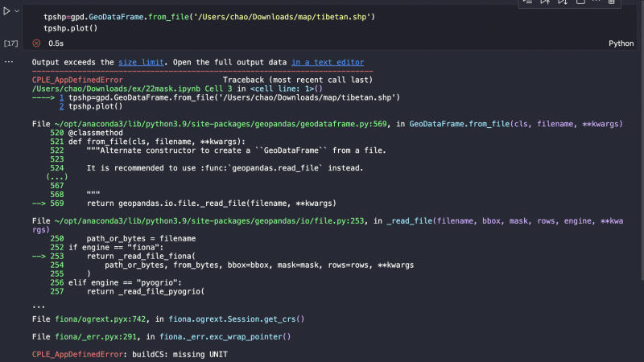The height and width of the screenshot is (362, 644).
Task: Open full output 'in a text editor'
Action: 327,62
